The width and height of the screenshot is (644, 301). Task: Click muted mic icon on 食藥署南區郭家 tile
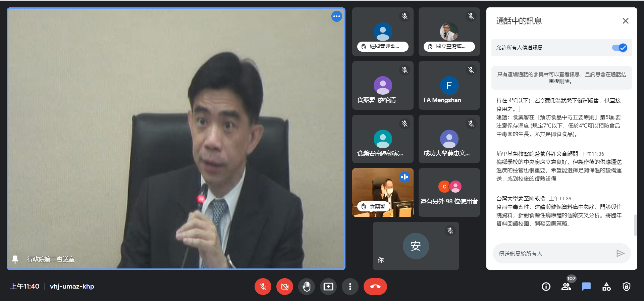[x=405, y=123]
